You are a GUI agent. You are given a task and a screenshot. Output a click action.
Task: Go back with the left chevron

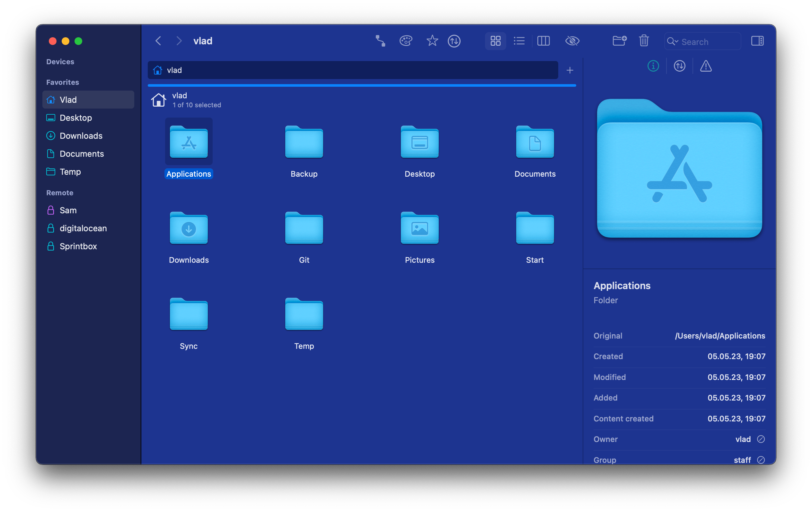(158, 41)
